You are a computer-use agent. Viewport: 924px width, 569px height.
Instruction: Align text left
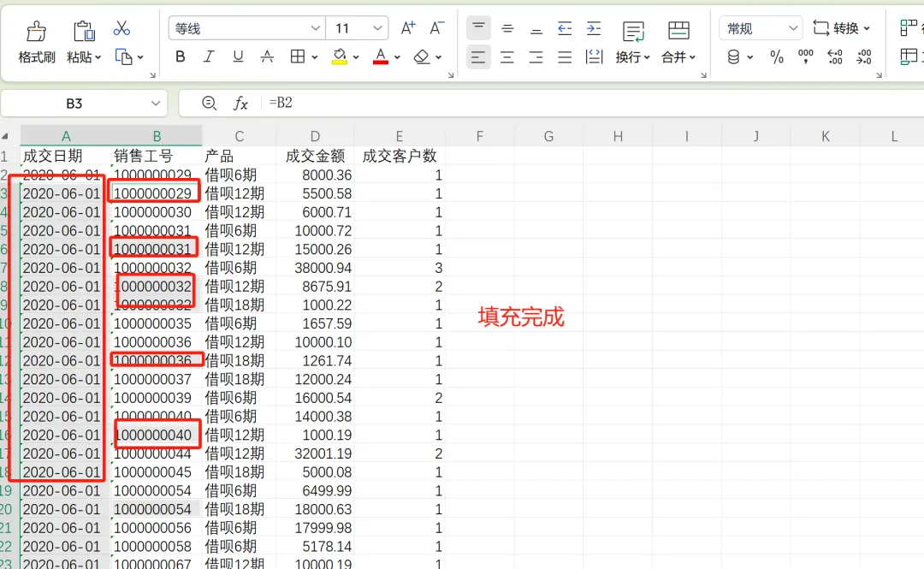click(x=478, y=57)
